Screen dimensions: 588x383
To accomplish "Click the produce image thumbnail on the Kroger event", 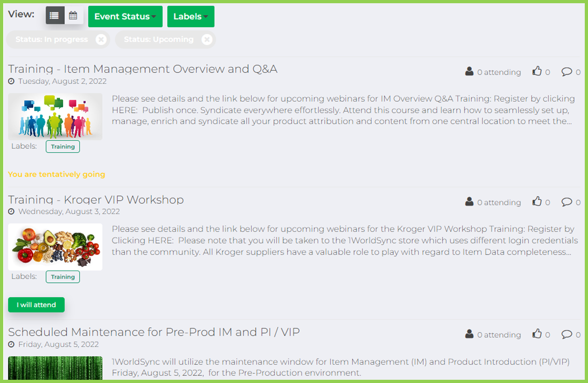I will click(x=55, y=246).
